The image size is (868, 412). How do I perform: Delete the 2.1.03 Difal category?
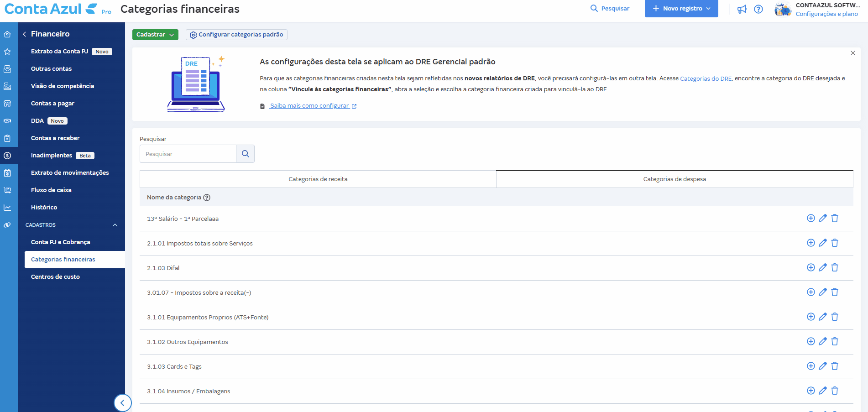835,267
